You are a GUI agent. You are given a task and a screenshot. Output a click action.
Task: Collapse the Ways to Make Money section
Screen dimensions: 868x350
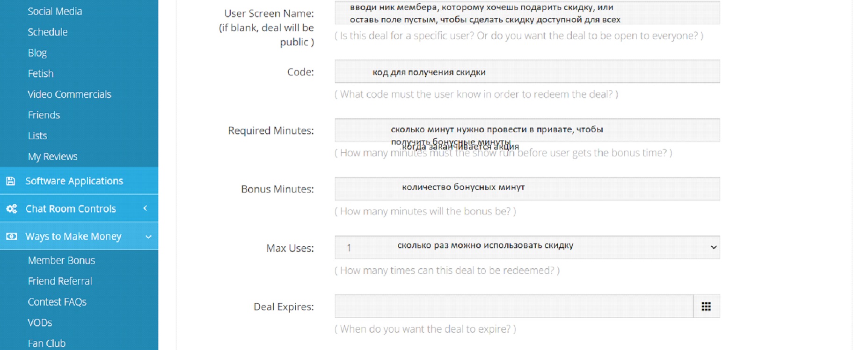tap(148, 236)
